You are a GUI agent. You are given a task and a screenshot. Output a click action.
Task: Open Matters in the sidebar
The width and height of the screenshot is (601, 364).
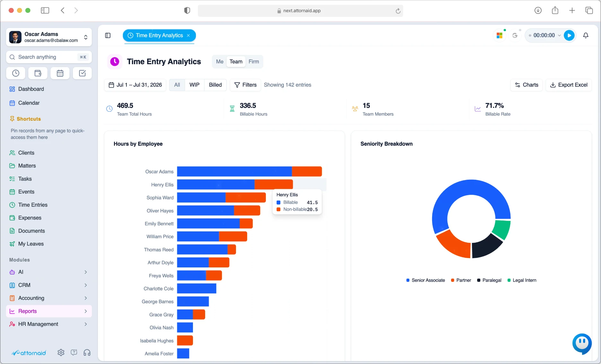pyautogui.click(x=49, y=166)
